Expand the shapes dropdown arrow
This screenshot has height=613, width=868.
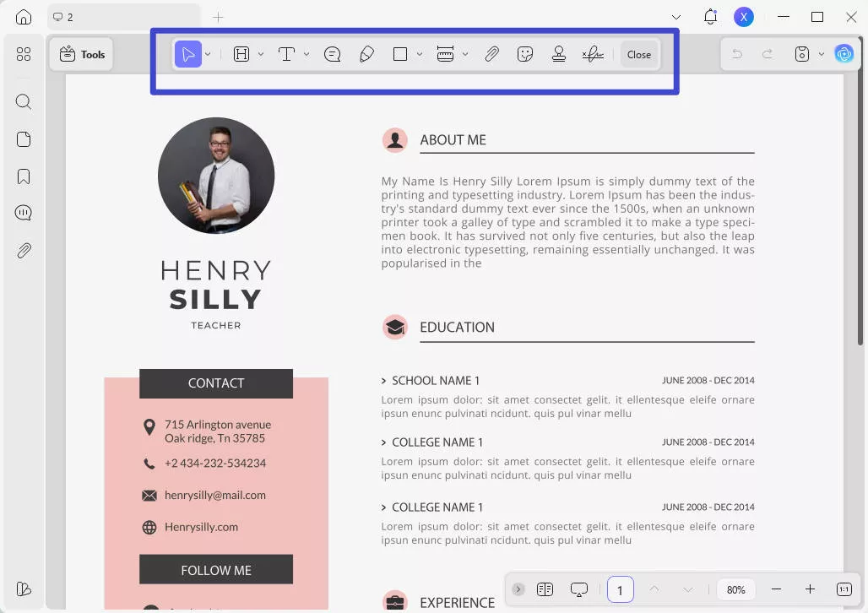click(x=420, y=54)
